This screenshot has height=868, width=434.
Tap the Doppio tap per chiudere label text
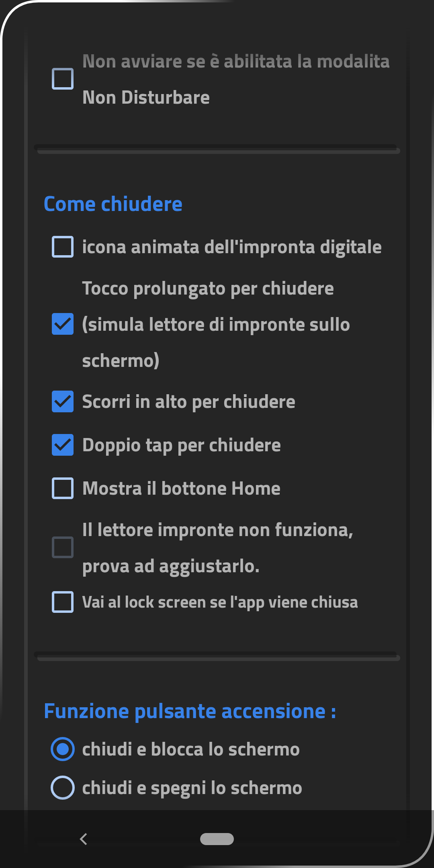pyautogui.click(x=181, y=445)
